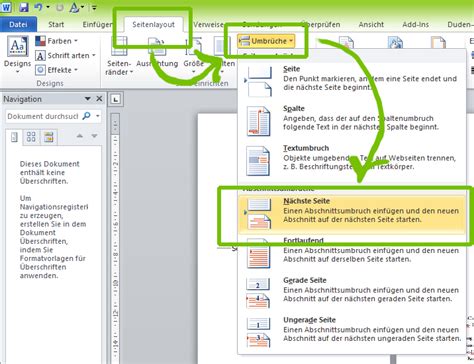Viewport: 474px width, 364px height.
Task: Click the Umbrüche breaks dropdown button
Action: point(266,41)
